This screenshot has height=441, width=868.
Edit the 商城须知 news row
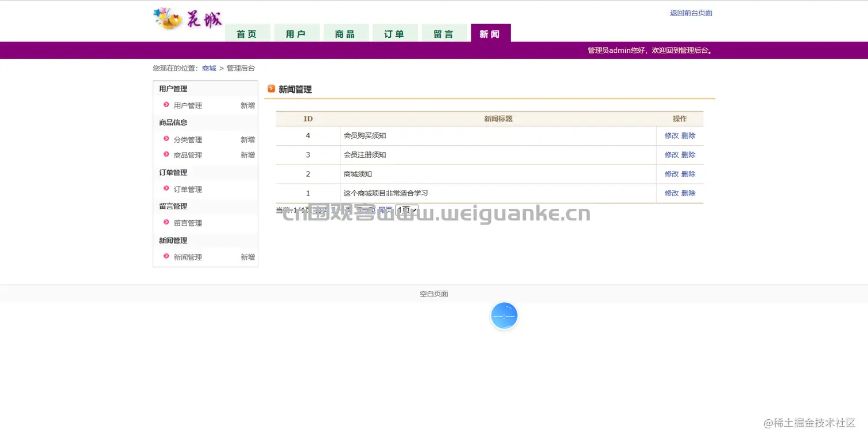tap(672, 174)
